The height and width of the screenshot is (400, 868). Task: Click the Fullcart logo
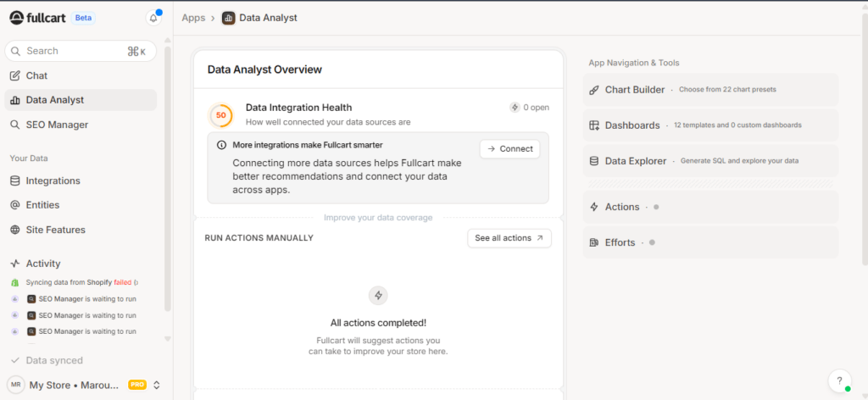click(x=36, y=18)
